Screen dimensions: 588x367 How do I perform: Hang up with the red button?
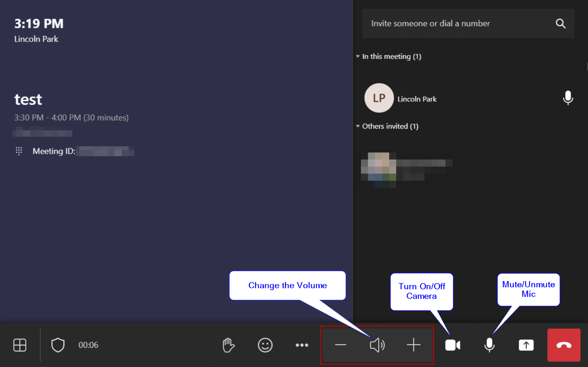564,345
